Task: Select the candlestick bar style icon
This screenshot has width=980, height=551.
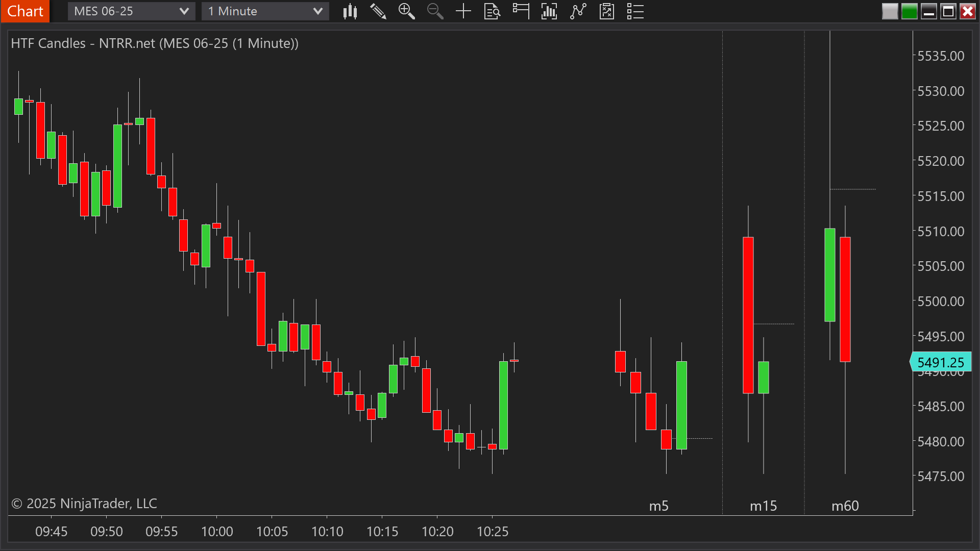Action: coord(350,11)
